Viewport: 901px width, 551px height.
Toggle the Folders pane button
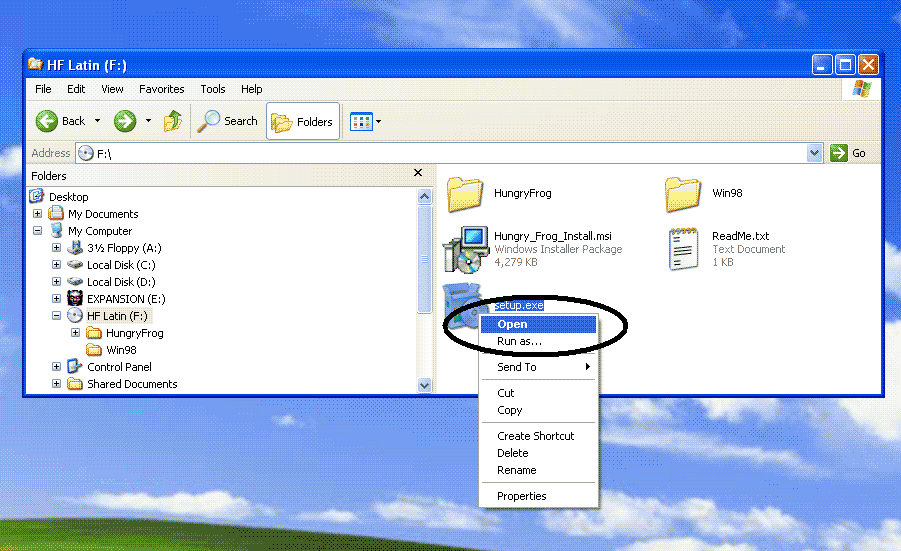[303, 122]
